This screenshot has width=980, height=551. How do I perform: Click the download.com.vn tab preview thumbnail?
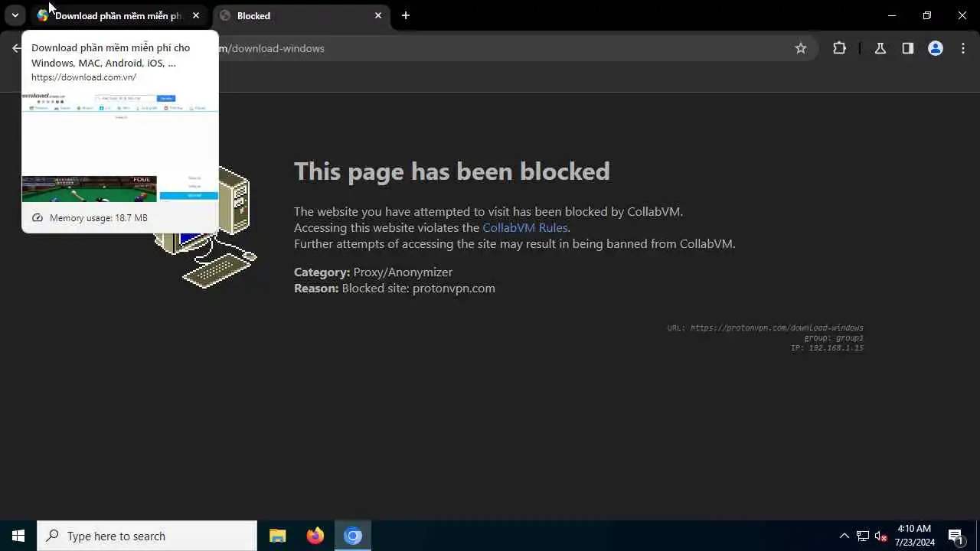point(120,147)
